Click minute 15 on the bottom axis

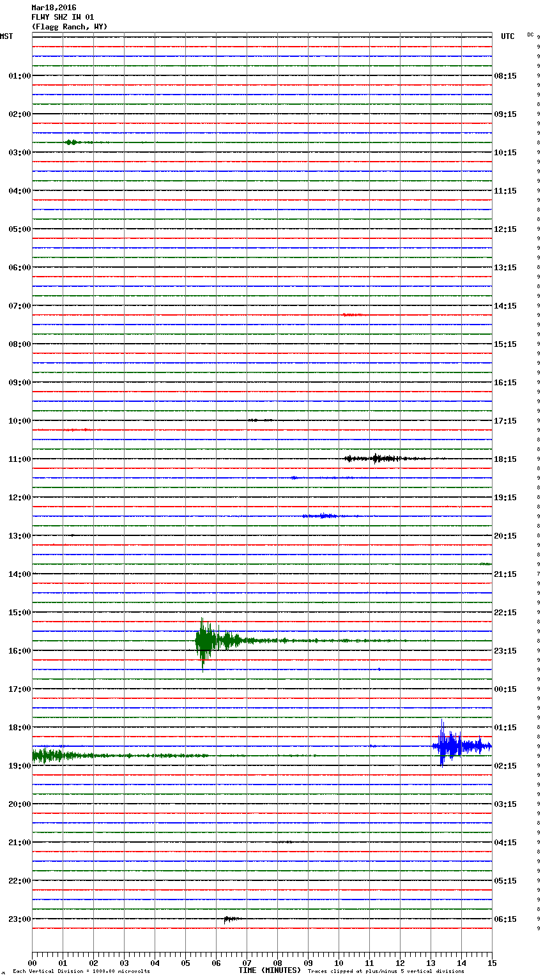(x=492, y=963)
